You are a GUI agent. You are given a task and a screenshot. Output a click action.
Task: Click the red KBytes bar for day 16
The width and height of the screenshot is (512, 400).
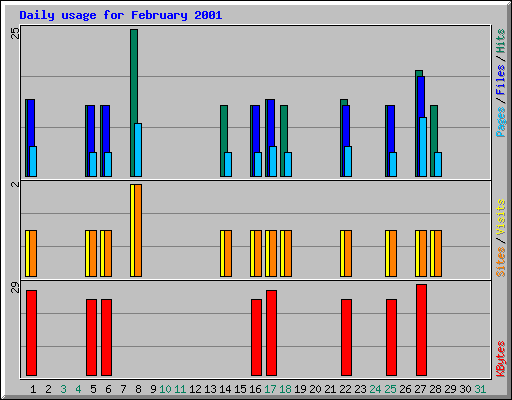click(256, 337)
